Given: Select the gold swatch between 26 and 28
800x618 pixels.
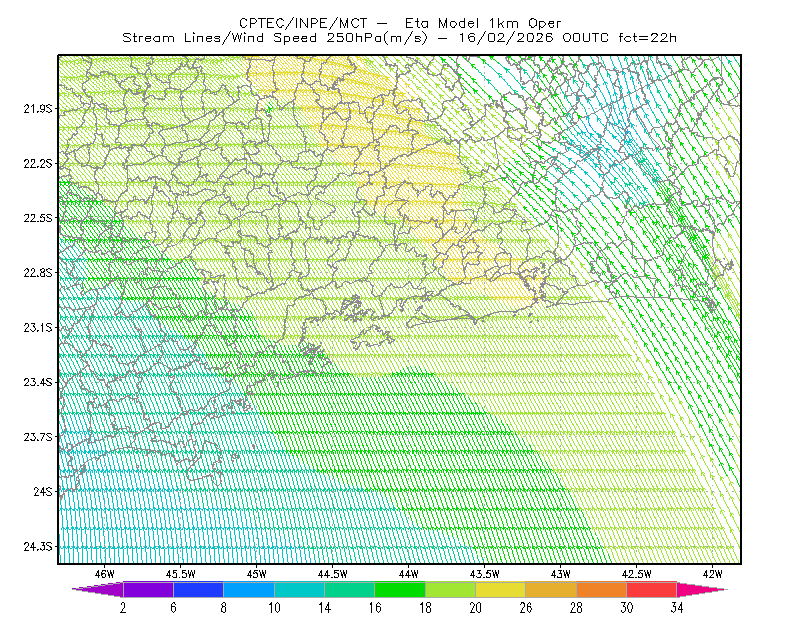Looking at the screenshot, I should coord(551,589).
